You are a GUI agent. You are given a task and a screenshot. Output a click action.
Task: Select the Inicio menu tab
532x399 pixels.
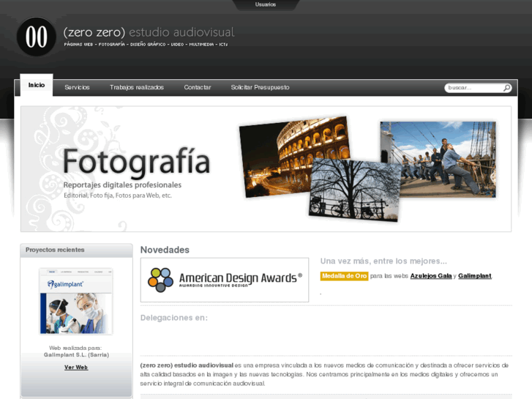[x=37, y=85]
